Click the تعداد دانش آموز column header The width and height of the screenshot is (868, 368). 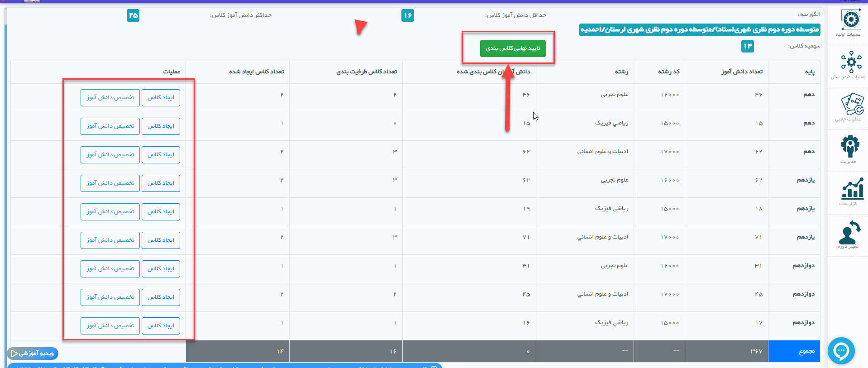click(x=741, y=72)
